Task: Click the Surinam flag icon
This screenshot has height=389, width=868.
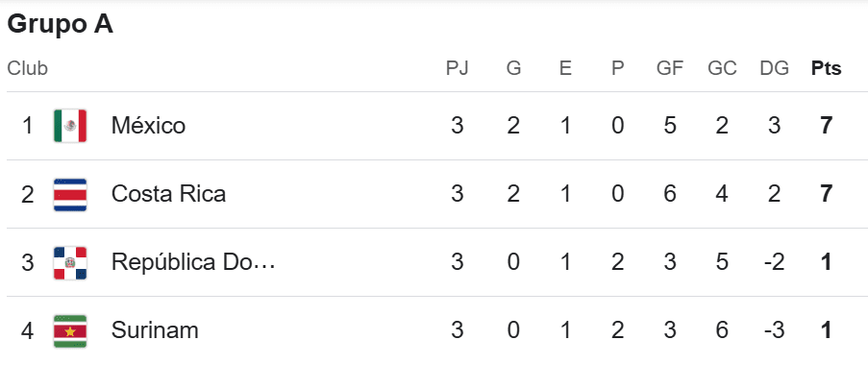Action: [70, 331]
